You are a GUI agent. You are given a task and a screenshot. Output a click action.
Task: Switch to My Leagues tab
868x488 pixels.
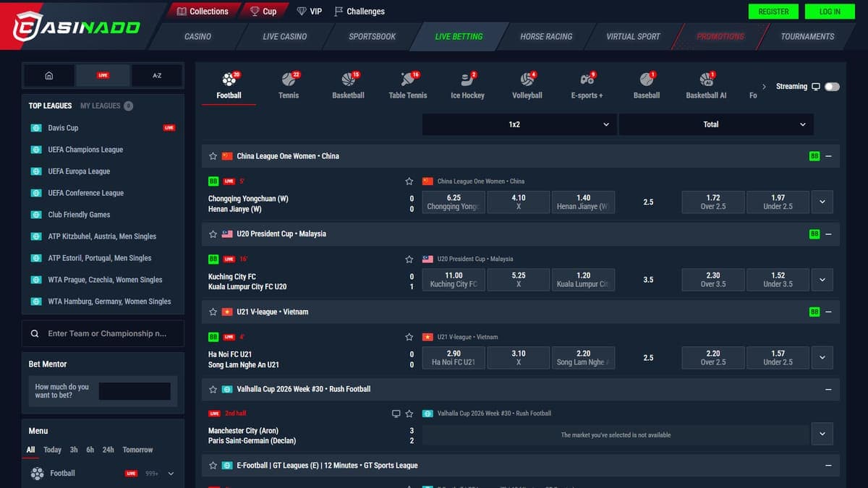(x=106, y=106)
